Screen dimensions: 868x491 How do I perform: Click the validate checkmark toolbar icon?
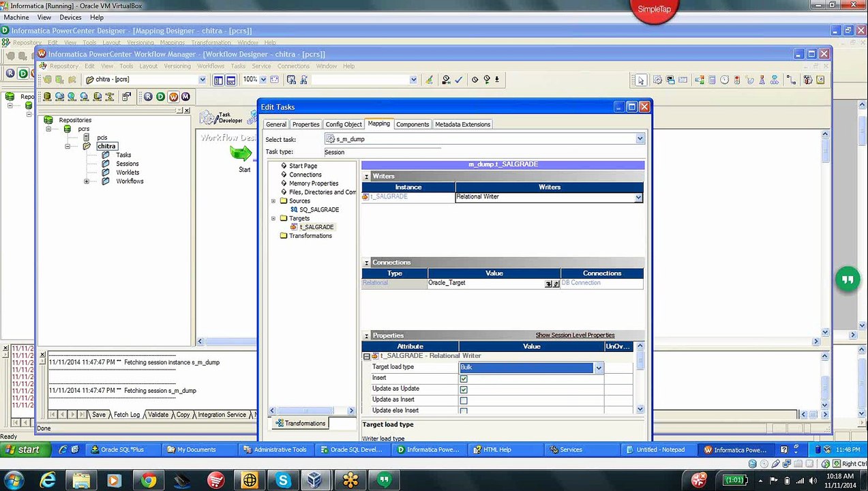[458, 80]
